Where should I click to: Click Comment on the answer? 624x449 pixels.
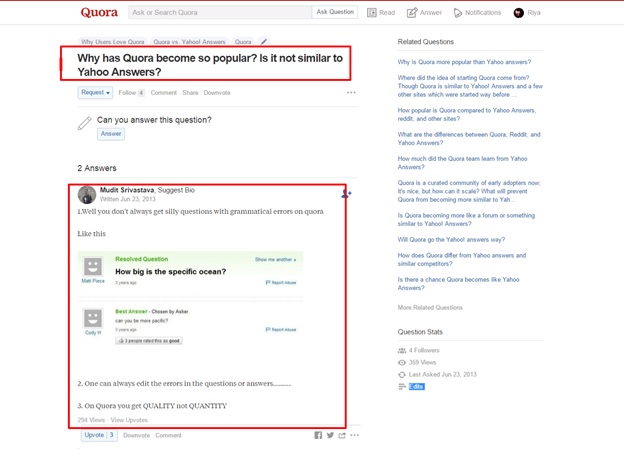168,435
